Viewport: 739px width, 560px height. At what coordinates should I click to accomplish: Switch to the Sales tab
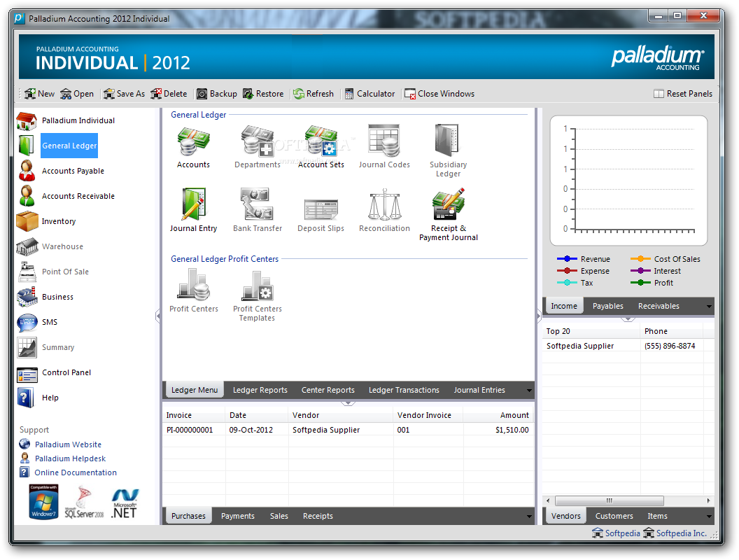279,517
